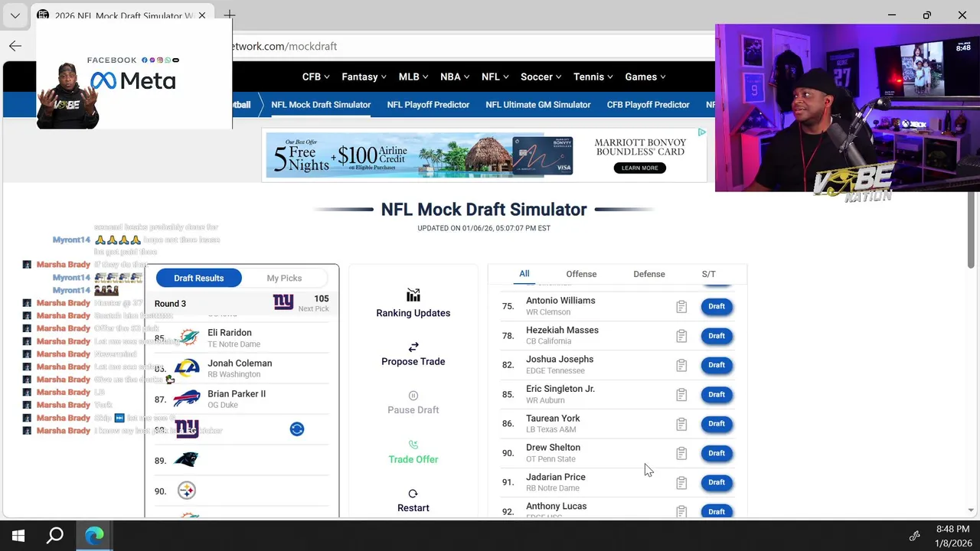This screenshot has width=980, height=551.
Task: Click the pen icon in system tray
Action: click(x=914, y=536)
